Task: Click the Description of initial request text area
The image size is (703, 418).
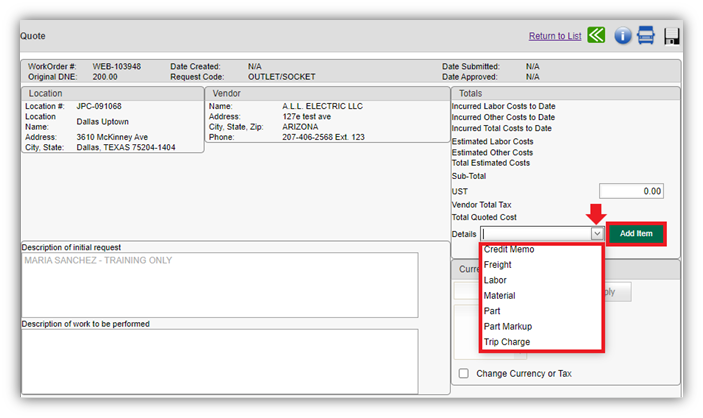Action: click(x=220, y=285)
